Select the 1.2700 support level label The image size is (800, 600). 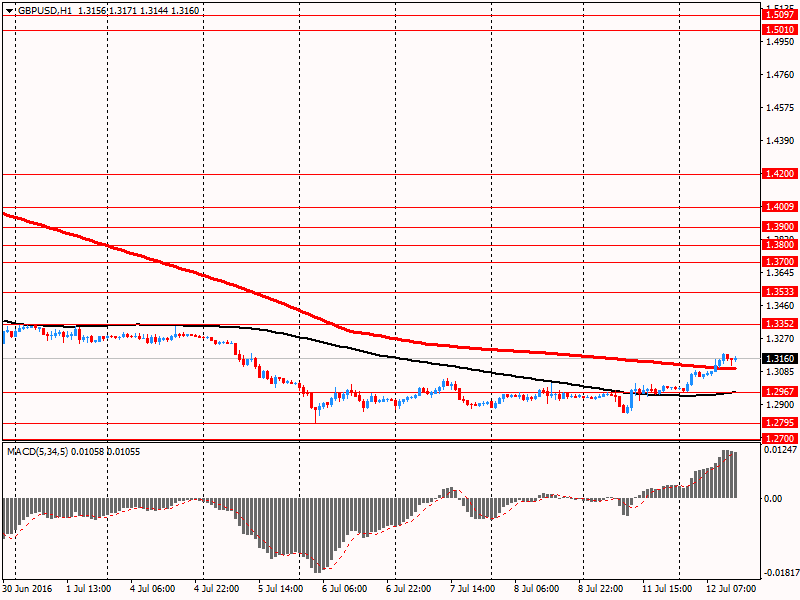point(780,439)
